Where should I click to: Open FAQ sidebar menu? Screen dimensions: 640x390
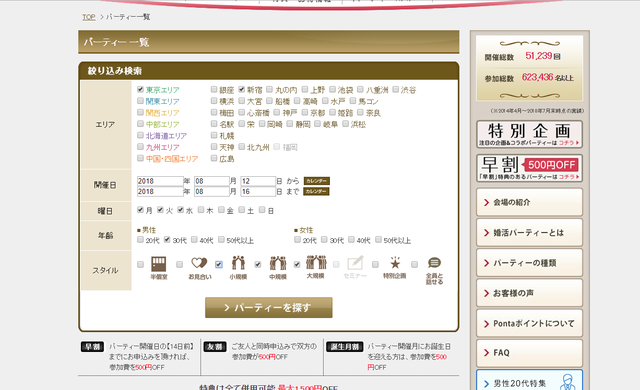[529, 353]
